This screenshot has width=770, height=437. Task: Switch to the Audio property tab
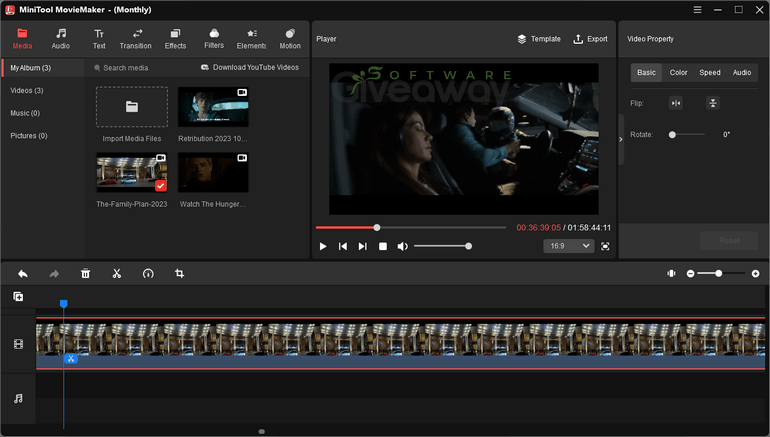742,72
